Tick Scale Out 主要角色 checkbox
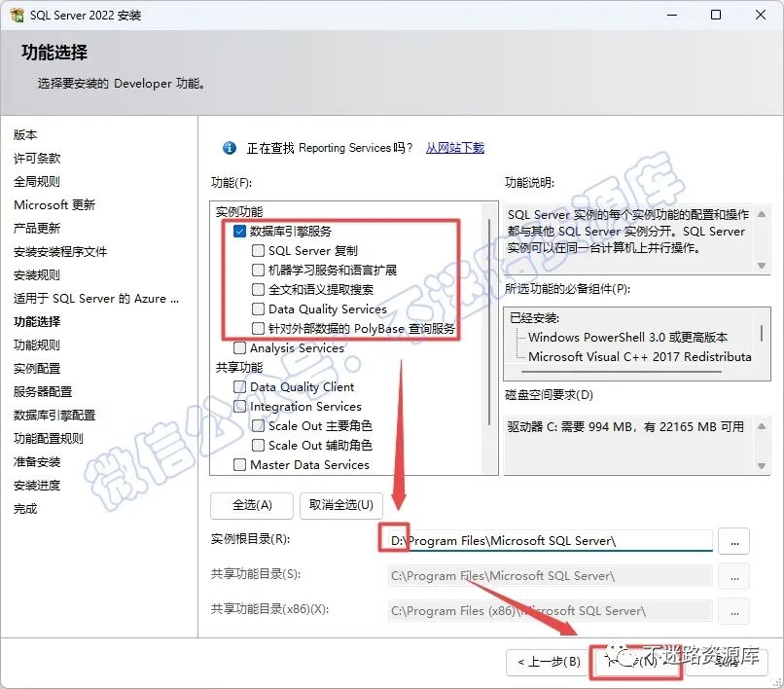This screenshot has width=784, height=689. [x=258, y=426]
